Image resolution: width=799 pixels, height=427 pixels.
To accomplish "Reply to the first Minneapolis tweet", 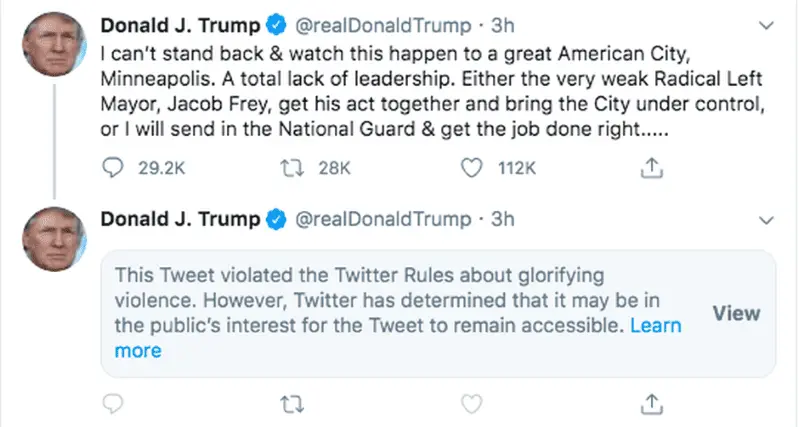I will [113, 170].
